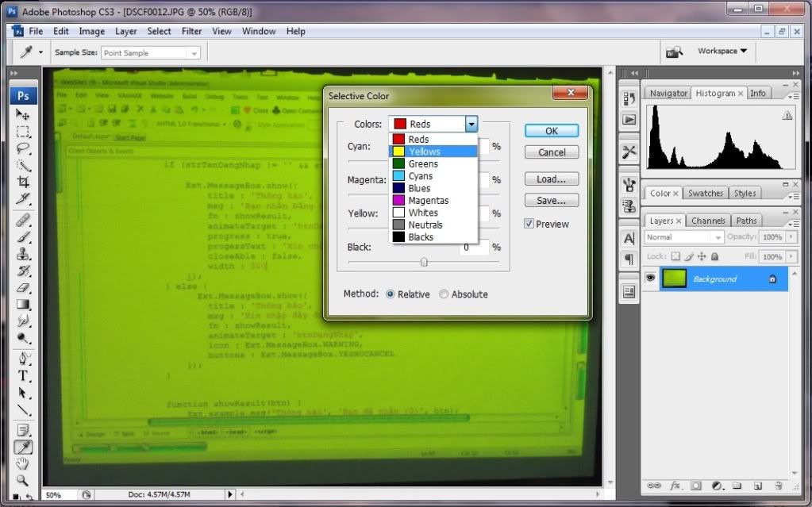Image resolution: width=812 pixels, height=507 pixels.
Task: Select the Type tool
Action: click(24, 375)
